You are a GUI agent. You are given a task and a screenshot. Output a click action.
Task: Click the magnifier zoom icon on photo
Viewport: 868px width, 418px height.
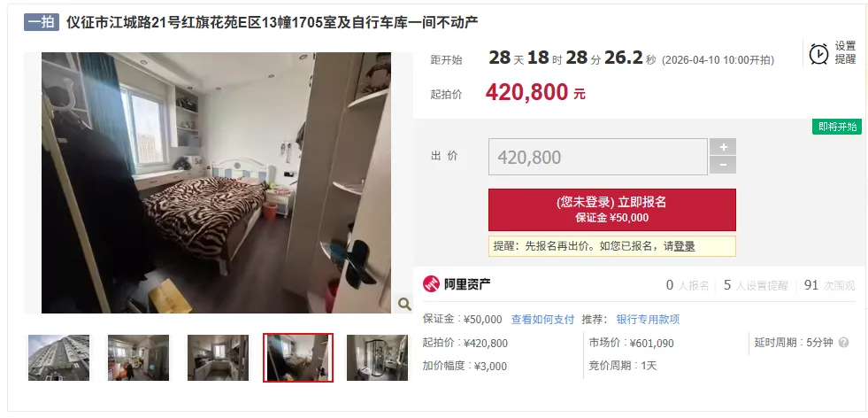click(404, 304)
